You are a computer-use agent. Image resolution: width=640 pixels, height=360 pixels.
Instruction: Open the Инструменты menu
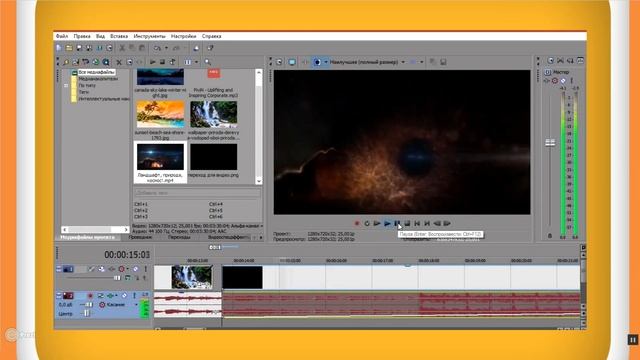150,36
